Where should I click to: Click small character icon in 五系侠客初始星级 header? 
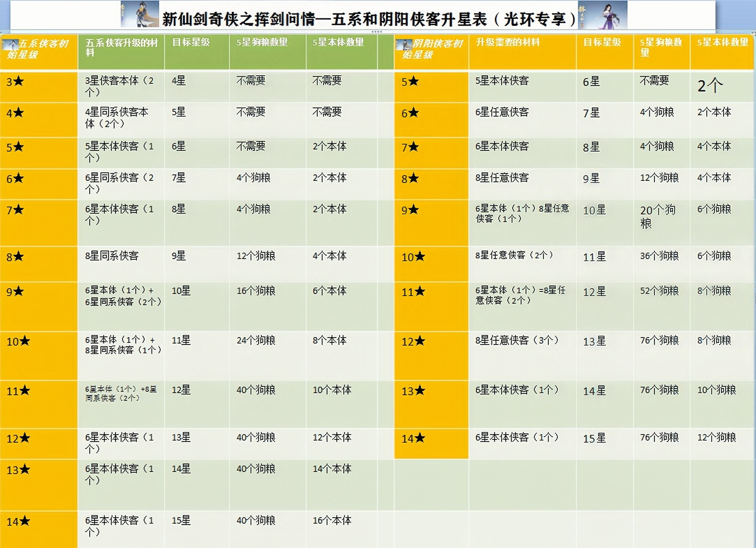click(9, 44)
